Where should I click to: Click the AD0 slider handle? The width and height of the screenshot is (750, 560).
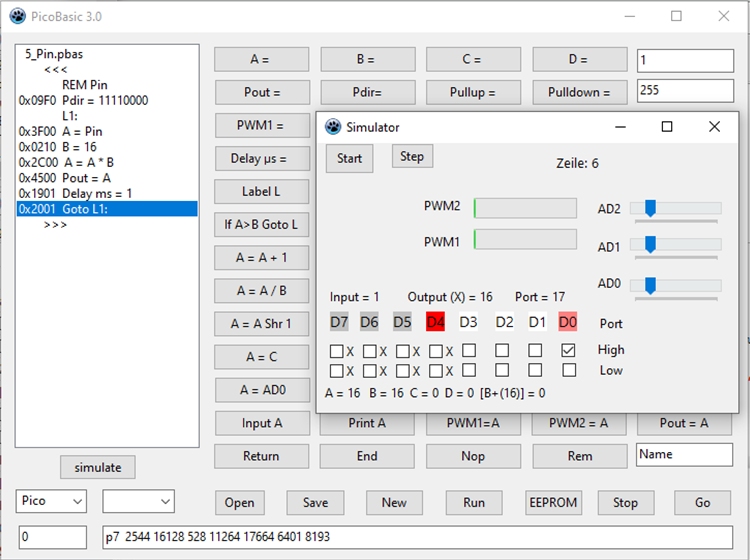coord(650,285)
